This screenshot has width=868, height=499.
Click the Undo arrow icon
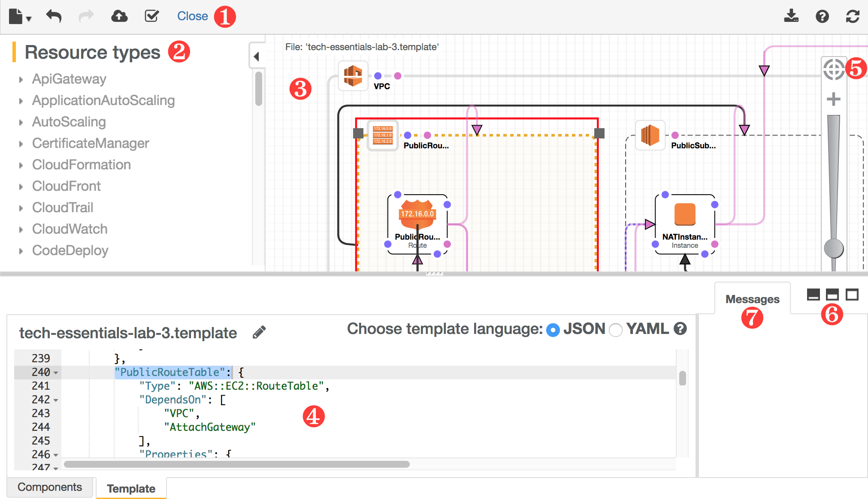[54, 16]
